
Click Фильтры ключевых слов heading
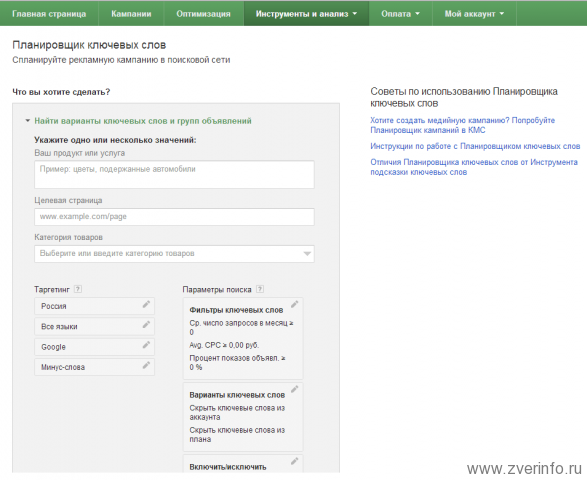tap(236, 310)
